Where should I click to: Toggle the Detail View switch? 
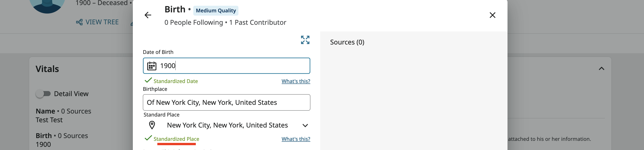pyautogui.click(x=43, y=94)
